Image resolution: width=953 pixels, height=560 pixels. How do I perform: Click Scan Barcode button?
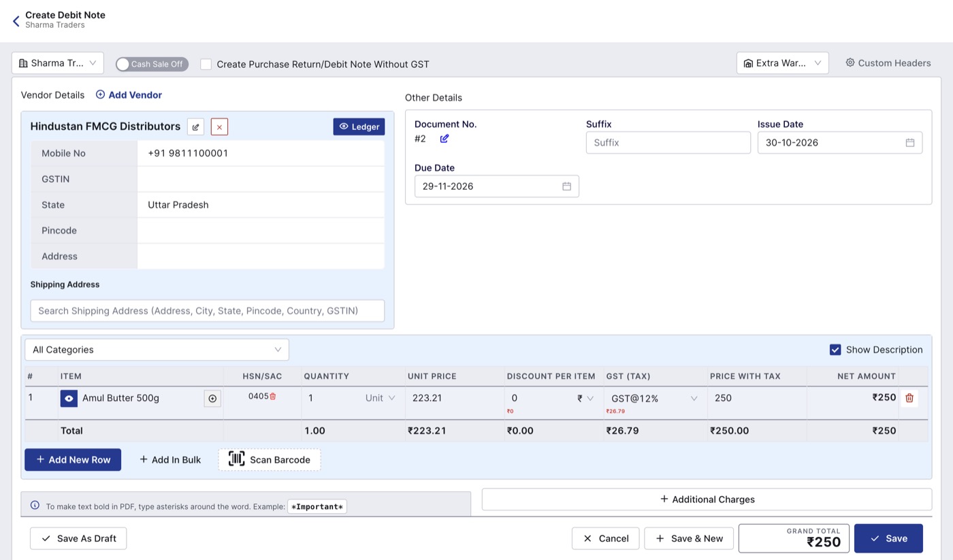coord(270,460)
